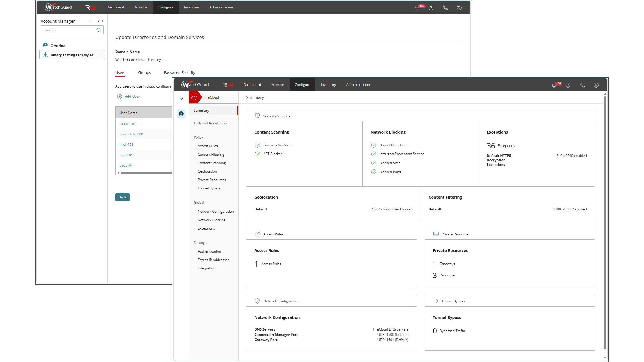Open Inventory menu in front FireCloud window

[328, 85]
